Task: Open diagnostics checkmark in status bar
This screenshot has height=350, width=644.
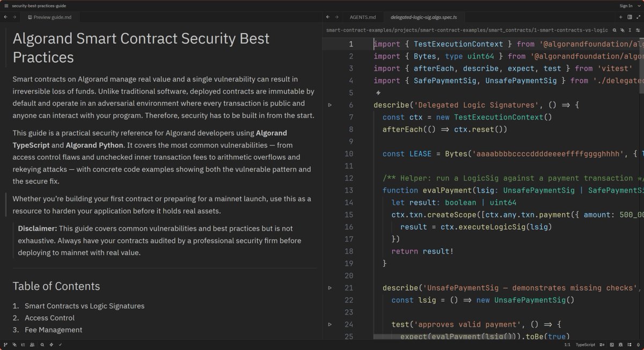Action: point(60,345)
